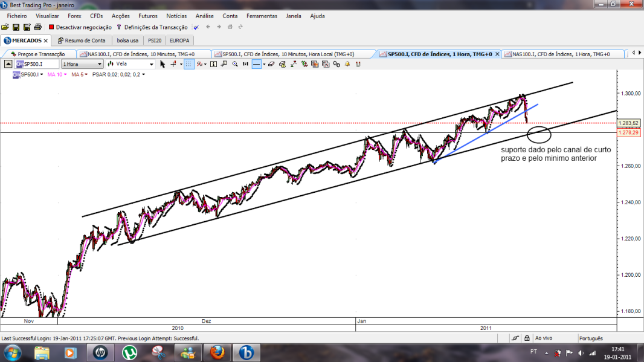
Task: Open the 1 Hora timeframe dropdown
Action: click(x=82, y=64)
